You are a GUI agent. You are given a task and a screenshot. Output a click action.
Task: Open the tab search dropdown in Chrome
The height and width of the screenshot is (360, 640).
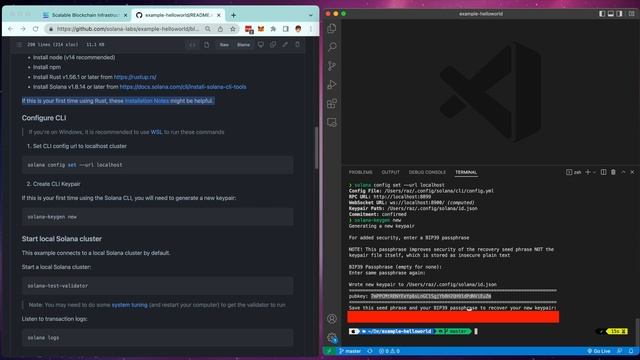coord(311,15)
